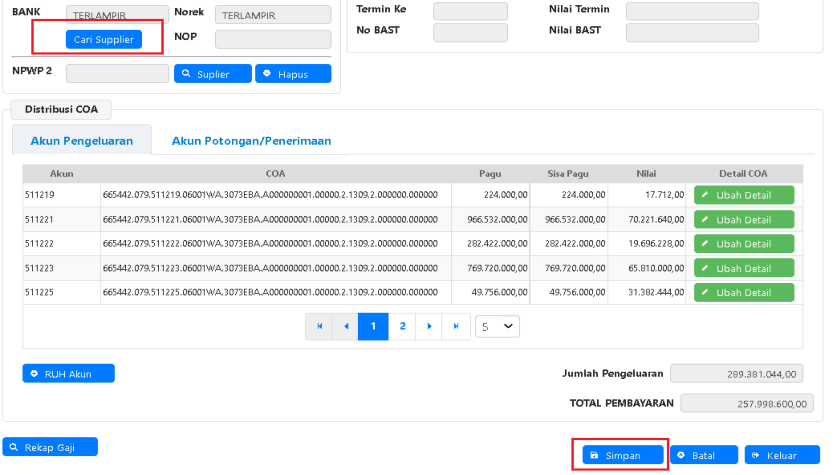The width and height of the screenshot is (837, 475).
Task: Open Rekap Gaji
Action: [50, 447]
